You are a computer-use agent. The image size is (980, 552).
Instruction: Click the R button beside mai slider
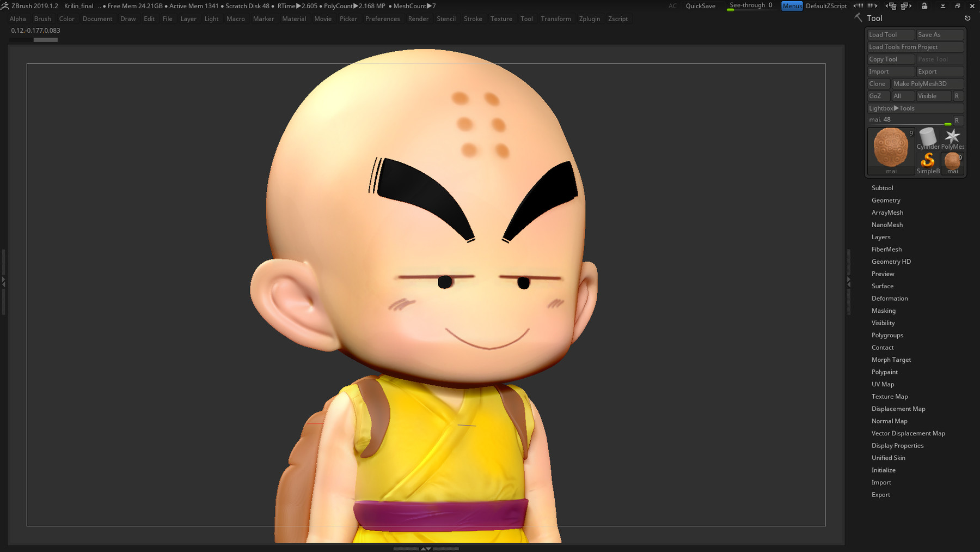[957, 120]
